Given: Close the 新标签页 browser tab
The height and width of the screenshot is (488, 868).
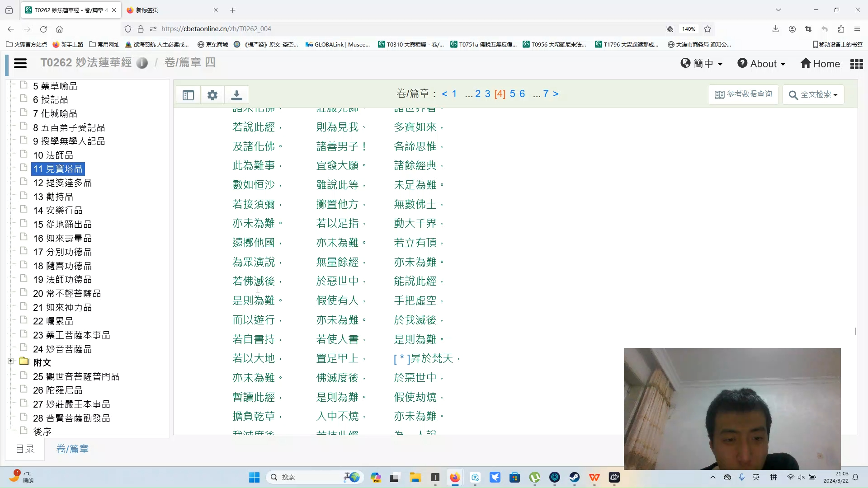Looking at the screenshot, I should [216, 10].
